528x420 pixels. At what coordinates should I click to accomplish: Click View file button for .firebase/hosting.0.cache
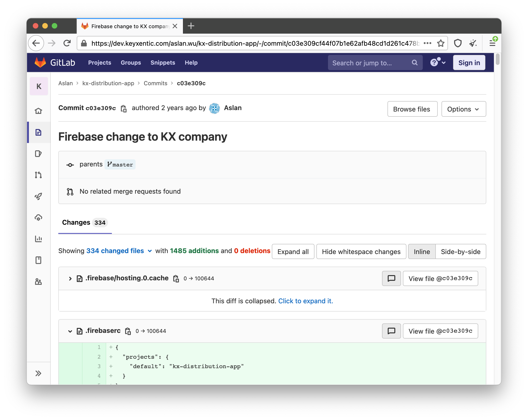click(x=440, y=278)
